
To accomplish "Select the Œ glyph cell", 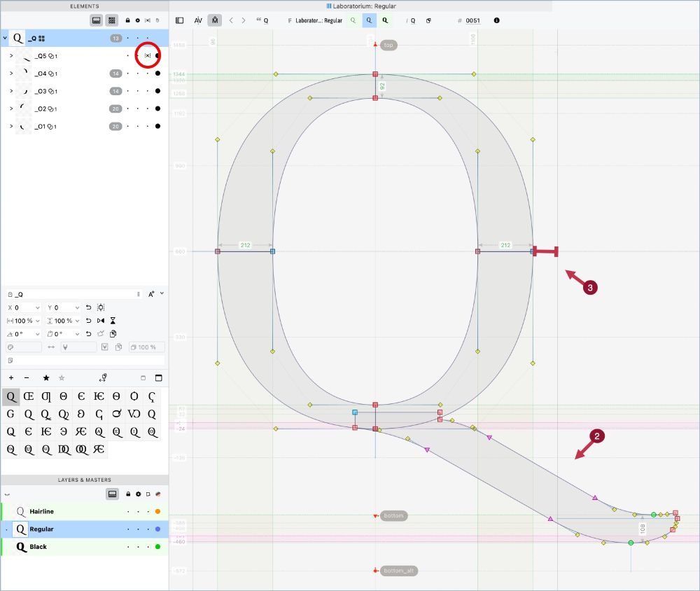I will point(29,396).
